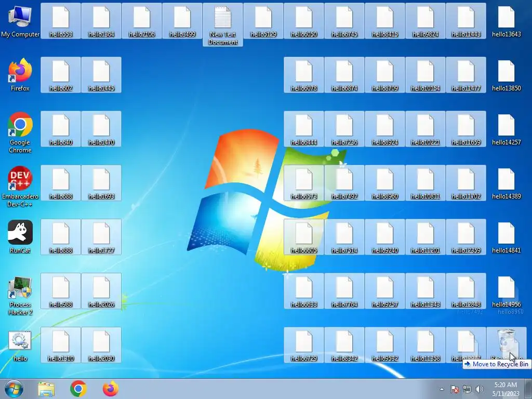Select the hello14257 file icon

coord(507,129)
